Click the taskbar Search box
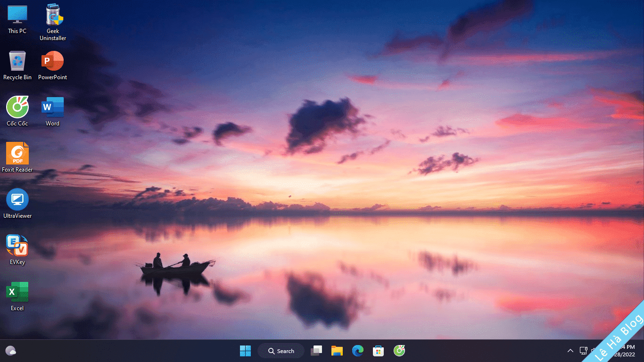This screenshot has width=644, height=362. click(x=281, y=351)
